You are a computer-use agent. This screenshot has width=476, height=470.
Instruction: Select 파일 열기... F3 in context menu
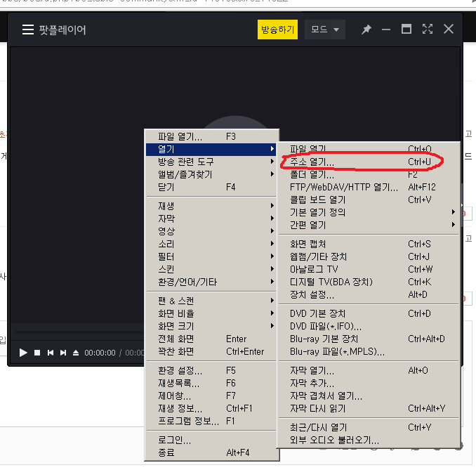point(211,137)
